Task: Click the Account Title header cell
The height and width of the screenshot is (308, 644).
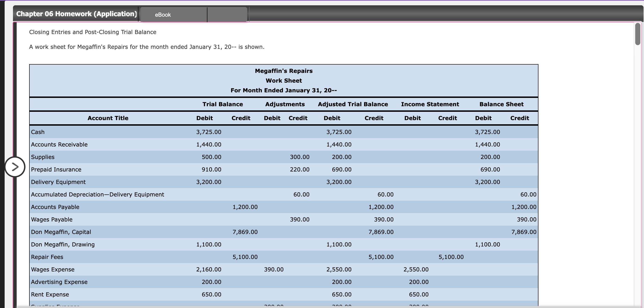Action: tap(108, 118)
